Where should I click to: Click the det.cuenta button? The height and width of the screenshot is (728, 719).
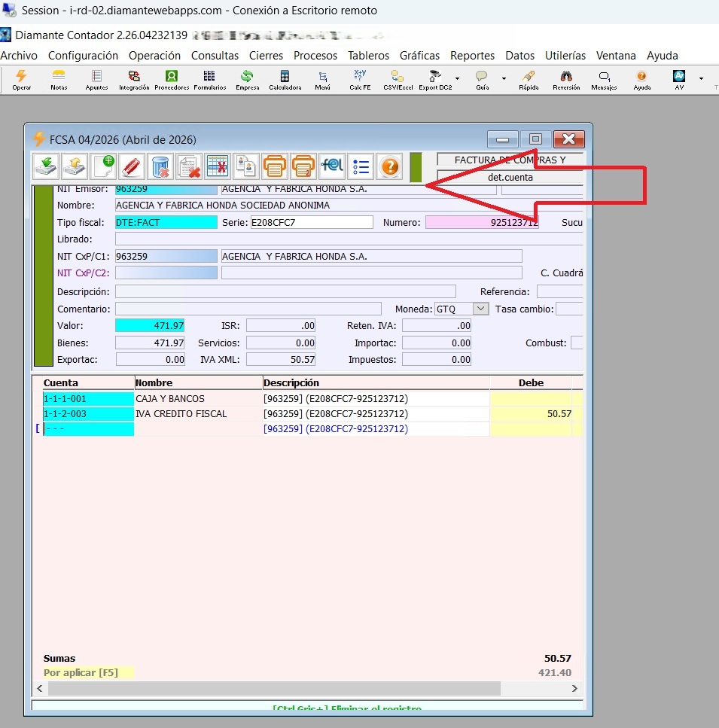pyautogui.click(x=510, y=178)
